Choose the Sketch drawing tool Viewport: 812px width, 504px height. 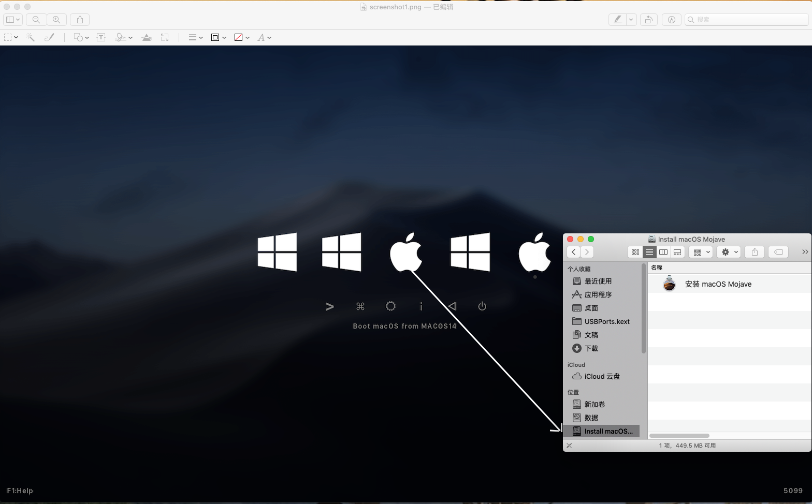pos(49,37)
